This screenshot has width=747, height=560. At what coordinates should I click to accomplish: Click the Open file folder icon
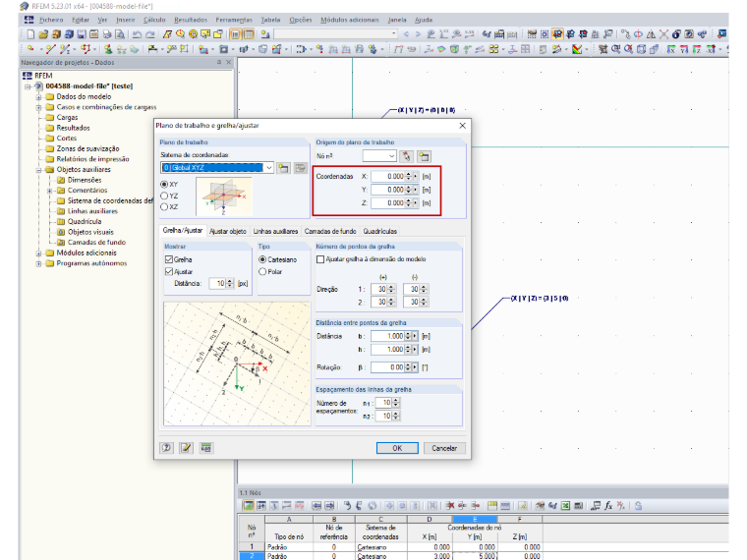pyautogui.click(x=43, y=34)
